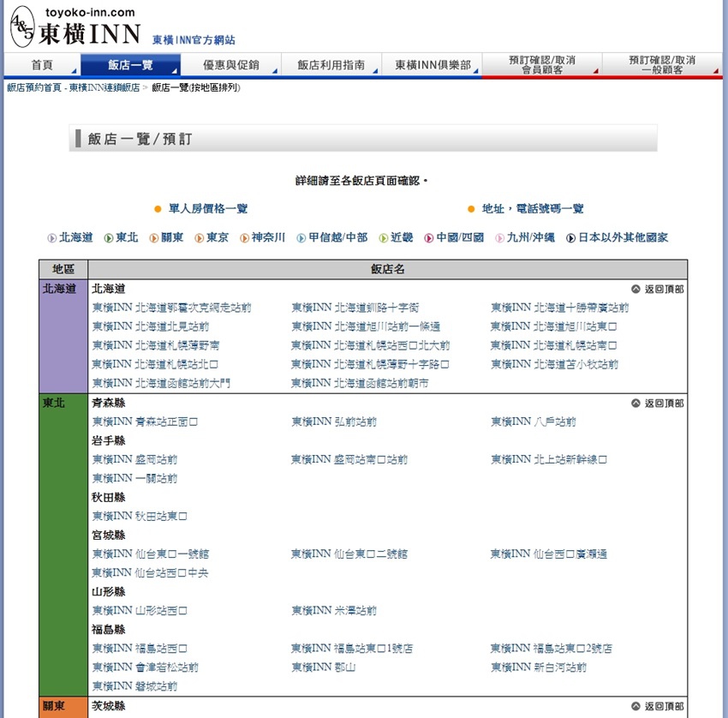Viewport: 728px width, 718px height.
Task: Open the 優惠與促銷 navigation tab
Action: (230, 64)
